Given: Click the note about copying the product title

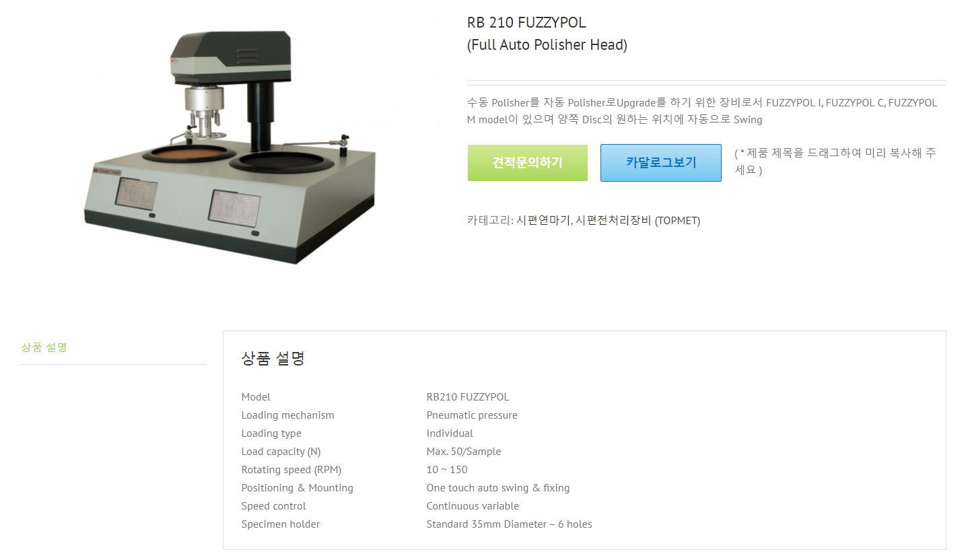Looking at the screenshot, I should tap(835, 162).
